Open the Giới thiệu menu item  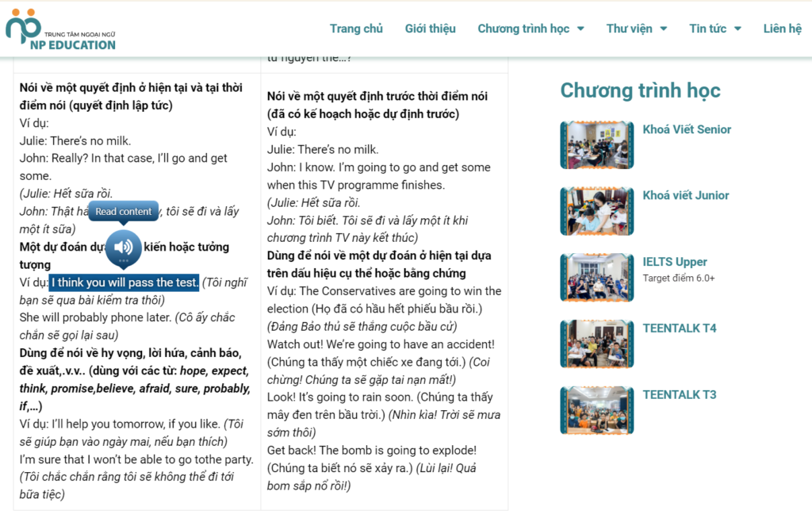(x=430, y=29)
